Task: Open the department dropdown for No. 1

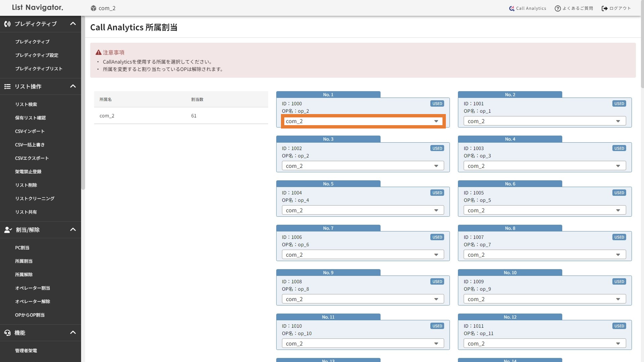Action: 363,121
